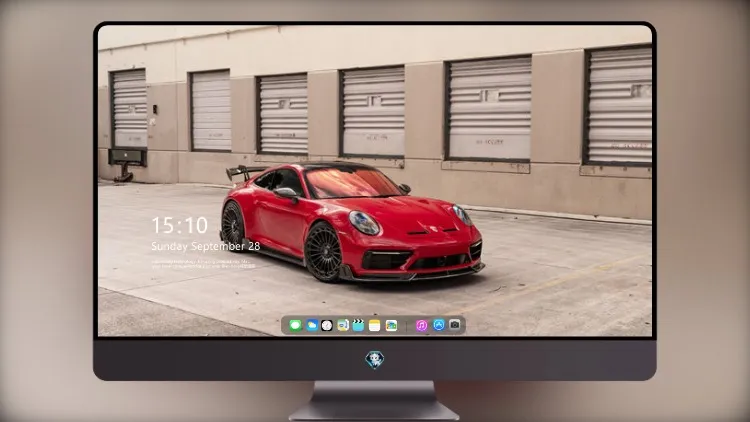
Task: Open the yellow Notes app in dock
Action: pos(375,325)
